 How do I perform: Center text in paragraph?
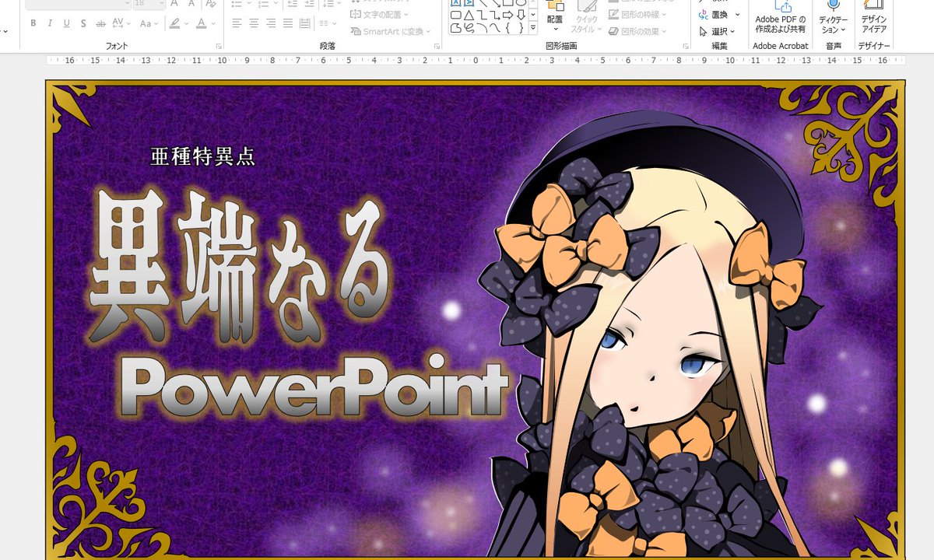pyautogui.click(x=253, y=23)
